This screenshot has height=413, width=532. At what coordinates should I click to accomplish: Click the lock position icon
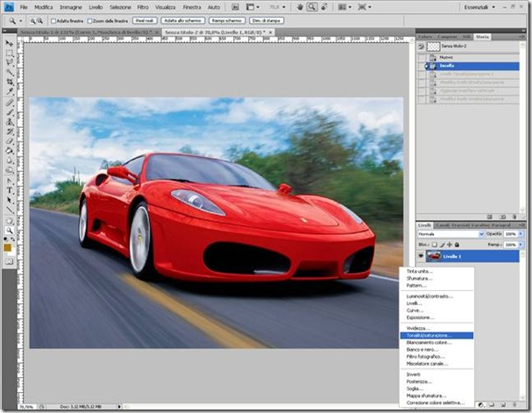point(450,245)
